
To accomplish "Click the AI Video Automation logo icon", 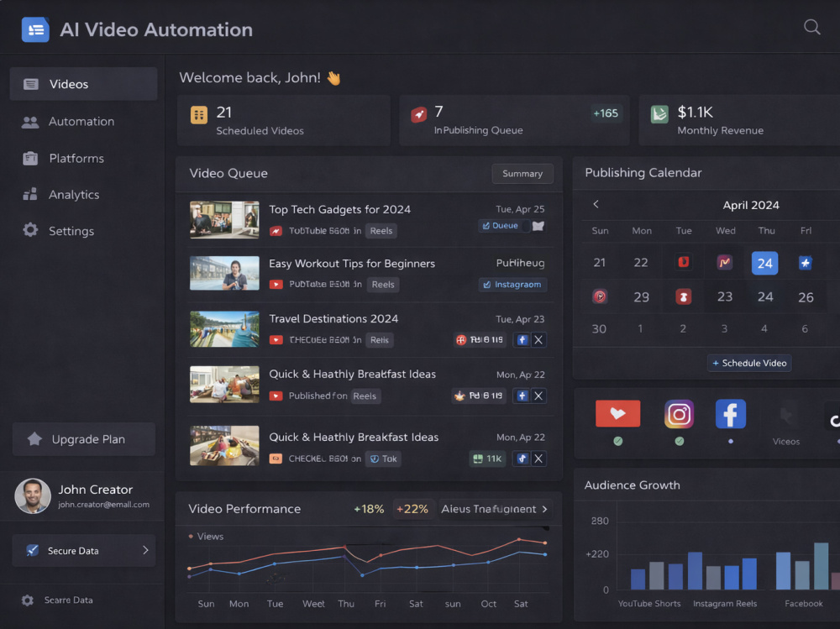I will click(35, 29).
